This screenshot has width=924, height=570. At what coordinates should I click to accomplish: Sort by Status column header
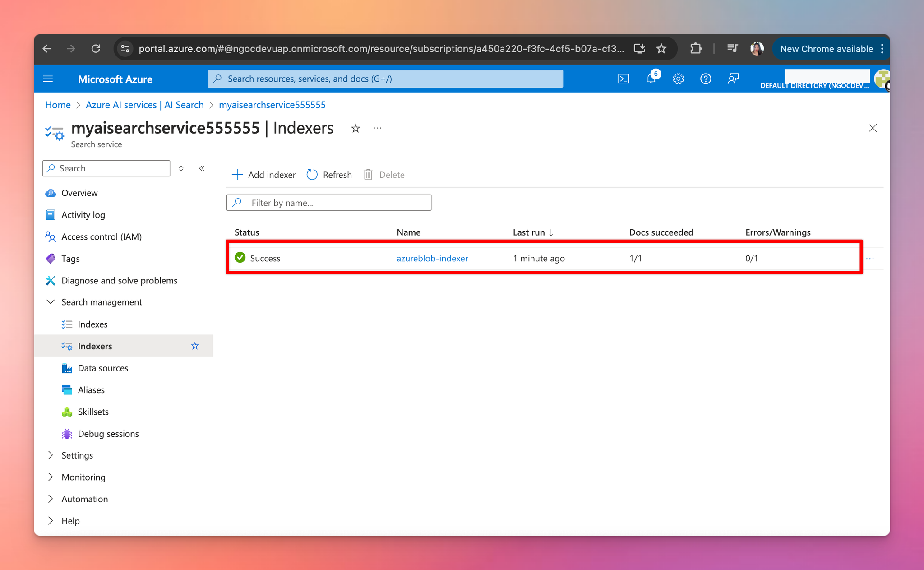point(247,232)
